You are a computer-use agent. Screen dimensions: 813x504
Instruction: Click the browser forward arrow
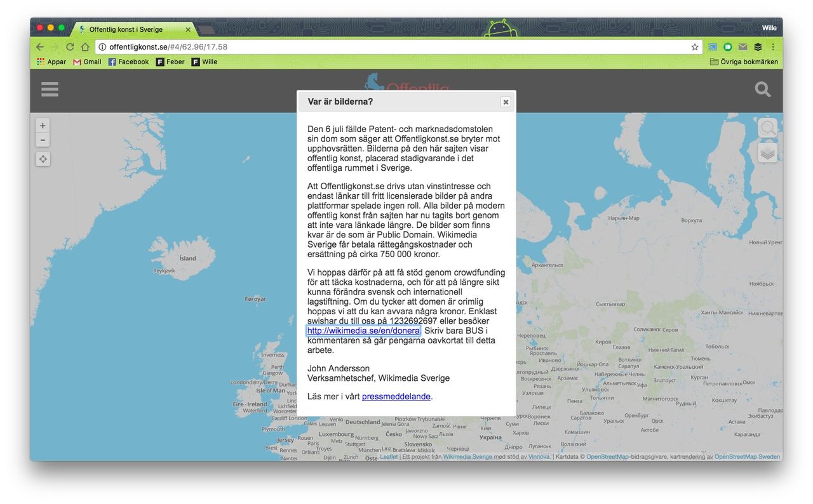(x=55, y=47)
